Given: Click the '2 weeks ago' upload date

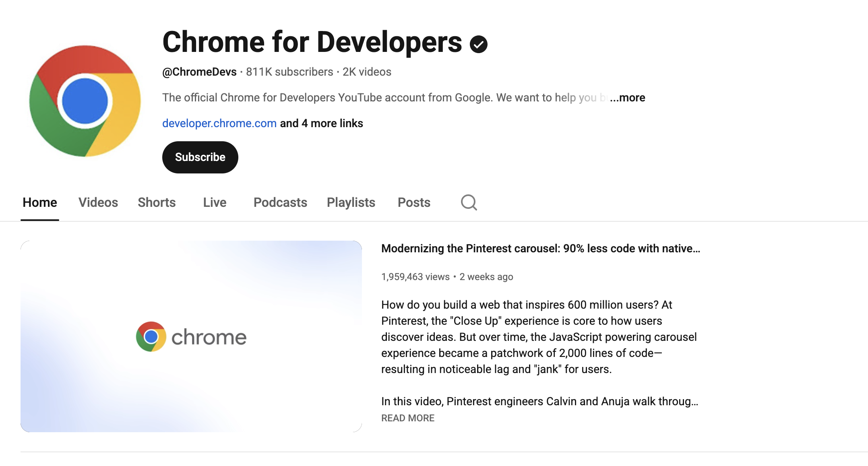Looking at the screenshot, I should (x=486, y=277).
